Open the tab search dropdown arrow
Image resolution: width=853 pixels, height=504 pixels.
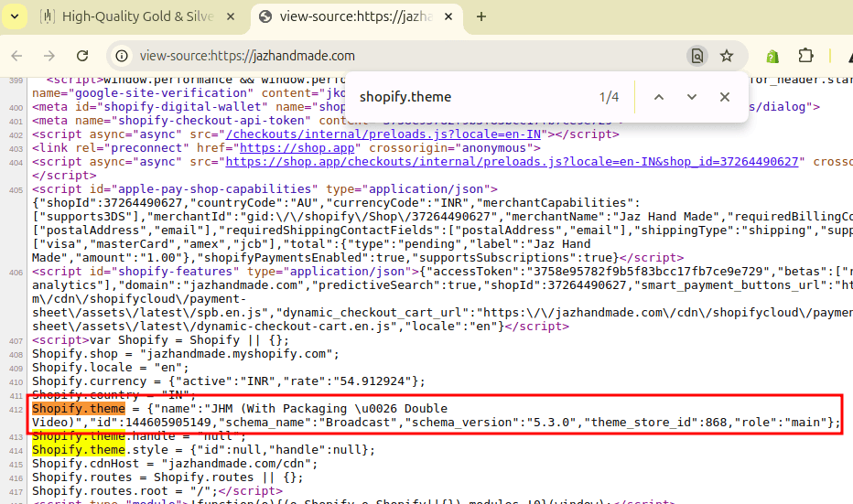pos(15,16)
